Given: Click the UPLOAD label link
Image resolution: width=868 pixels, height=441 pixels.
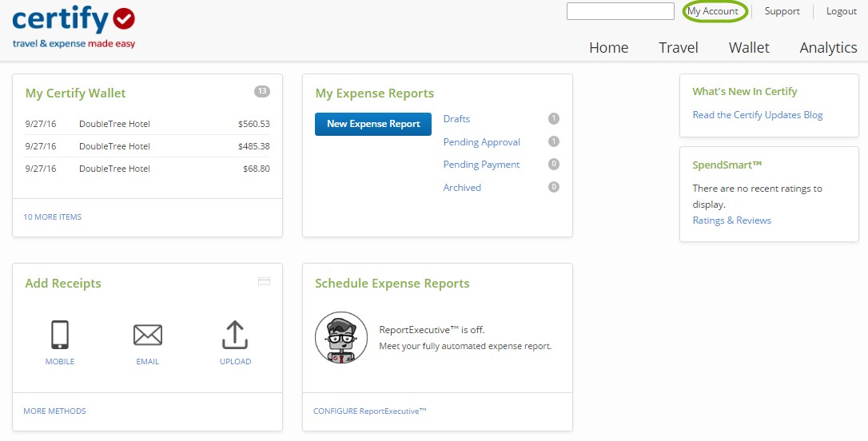Looking at the screenshot, I should click(x=235, y=361).
